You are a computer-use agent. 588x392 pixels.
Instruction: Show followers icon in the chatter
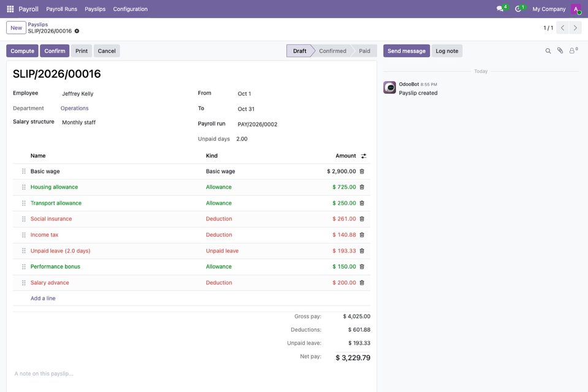pos(573,51)
